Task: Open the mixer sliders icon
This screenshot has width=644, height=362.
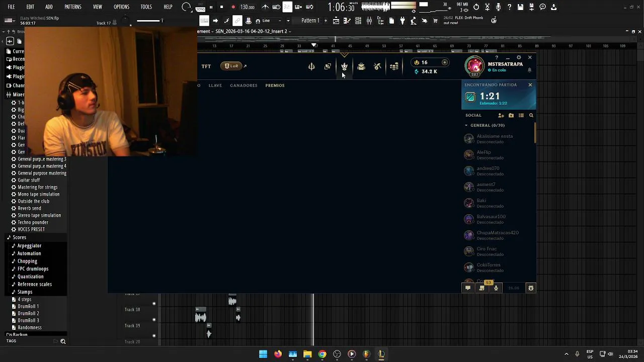Action: 369,21
